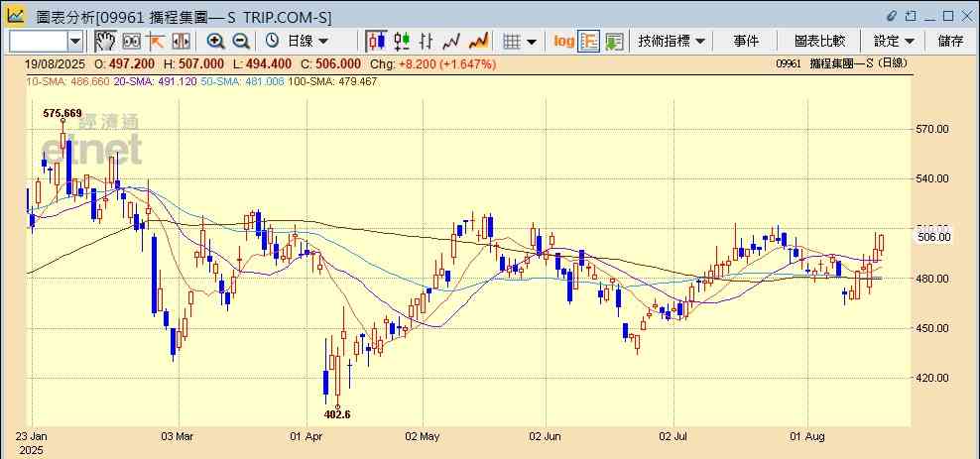Open the 設定 dropdown menu
The width and height of the screenshot is (980, 459).
(894, 42)
